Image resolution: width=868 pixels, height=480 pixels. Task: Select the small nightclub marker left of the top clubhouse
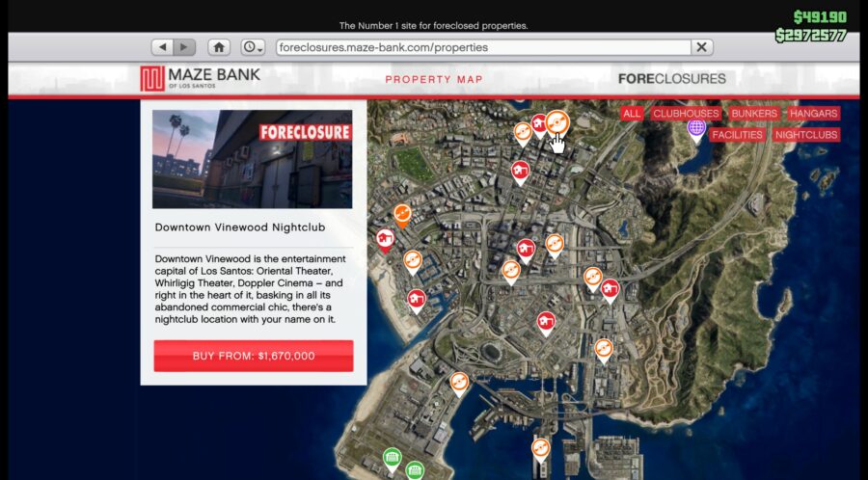tap(523, 133)
